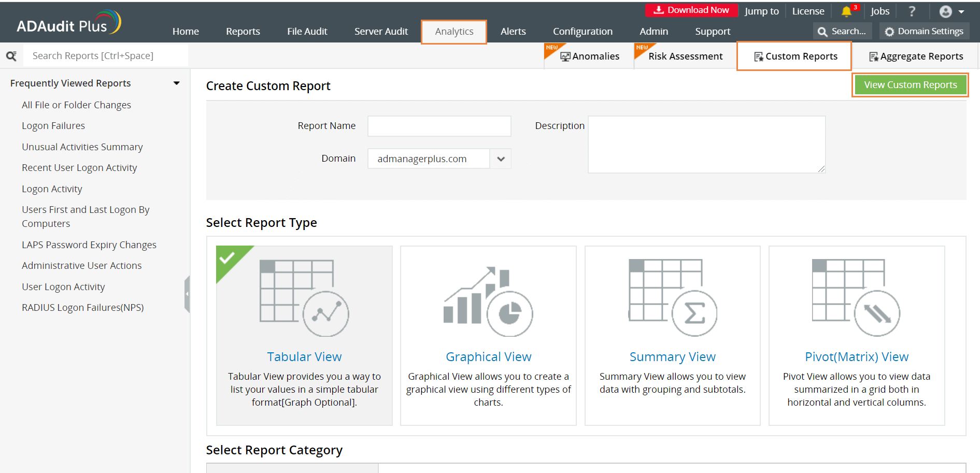Open the Reports tab

pos(243,32)
